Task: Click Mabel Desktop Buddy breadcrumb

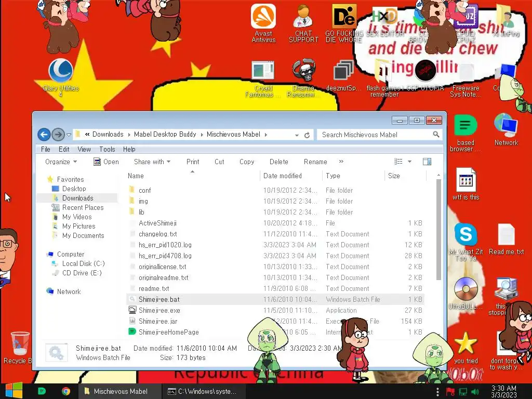Action: (x=165, y=135)
